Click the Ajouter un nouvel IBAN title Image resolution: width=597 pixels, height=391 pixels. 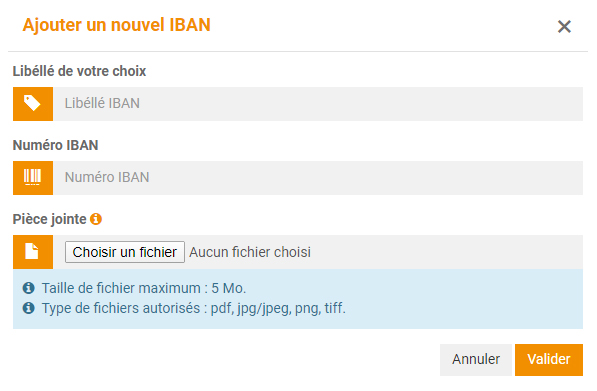coord(117,25)
